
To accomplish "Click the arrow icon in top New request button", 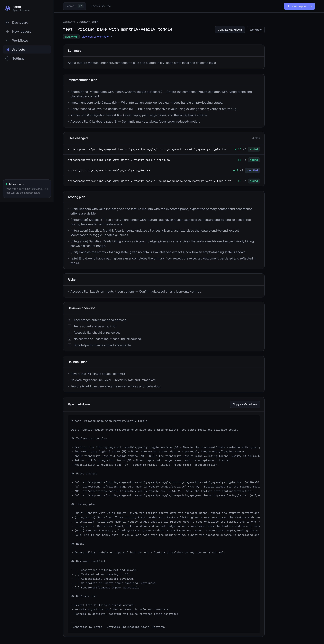I will 310,6.
